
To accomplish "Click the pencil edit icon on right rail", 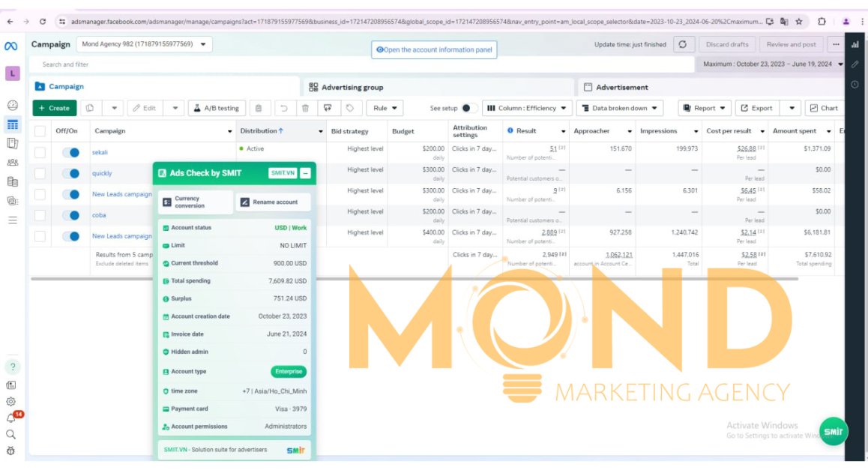I will click(x=855, y=64).
